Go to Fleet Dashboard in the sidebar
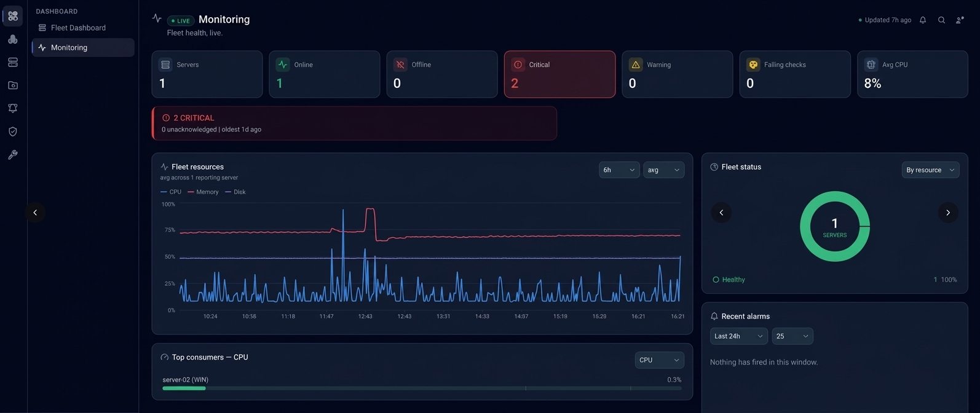This screenshot has width=980, height=413. point(83,28)
